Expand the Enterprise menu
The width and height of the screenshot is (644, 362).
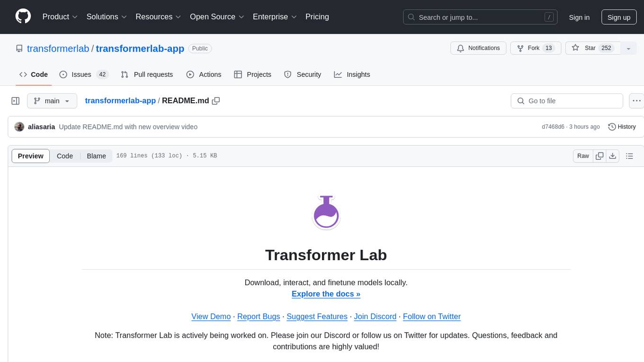275,17
